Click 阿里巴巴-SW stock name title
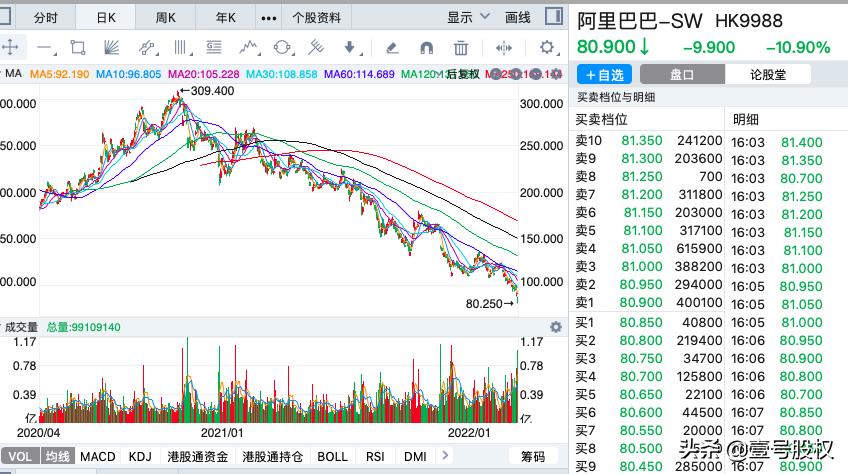The height and width of the screenshot is (474, 848). (639, 21)
